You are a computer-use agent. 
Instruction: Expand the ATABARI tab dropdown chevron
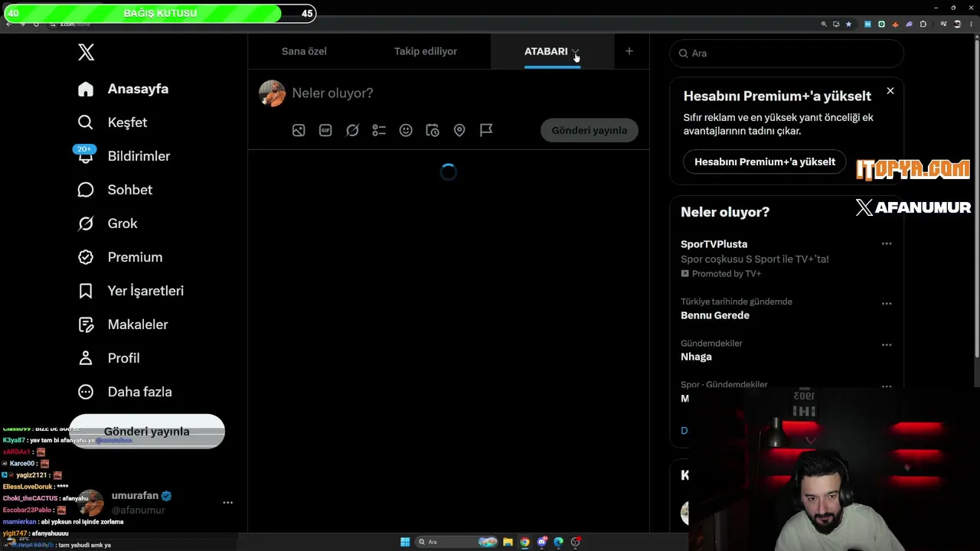coord(575,52)
